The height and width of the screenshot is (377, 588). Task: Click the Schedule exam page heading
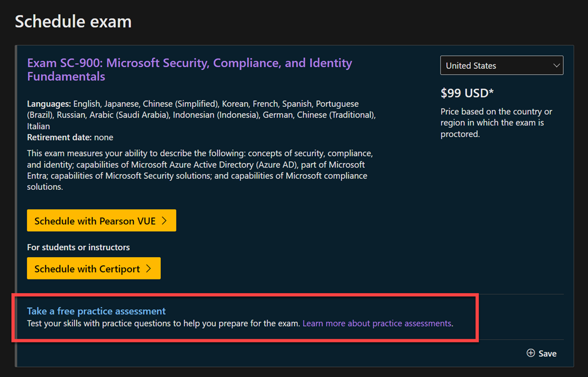point(73,22)
